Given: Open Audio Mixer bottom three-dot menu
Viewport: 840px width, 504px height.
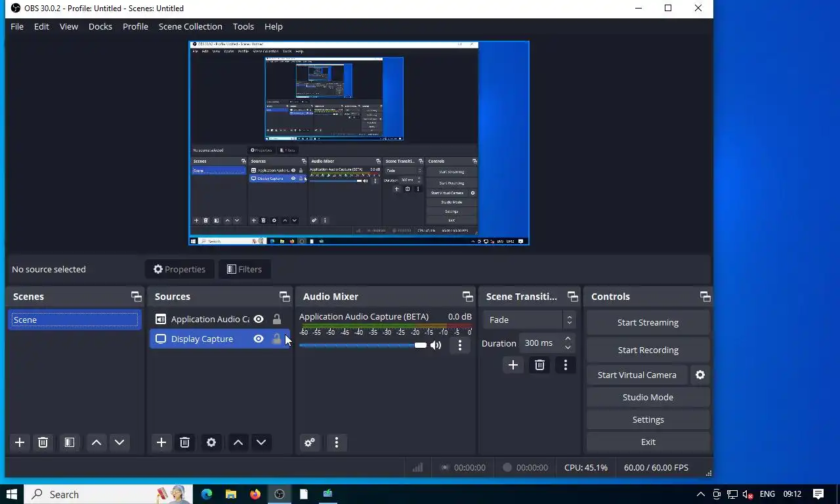Looking at the screenshot, I should pos(337,442).
